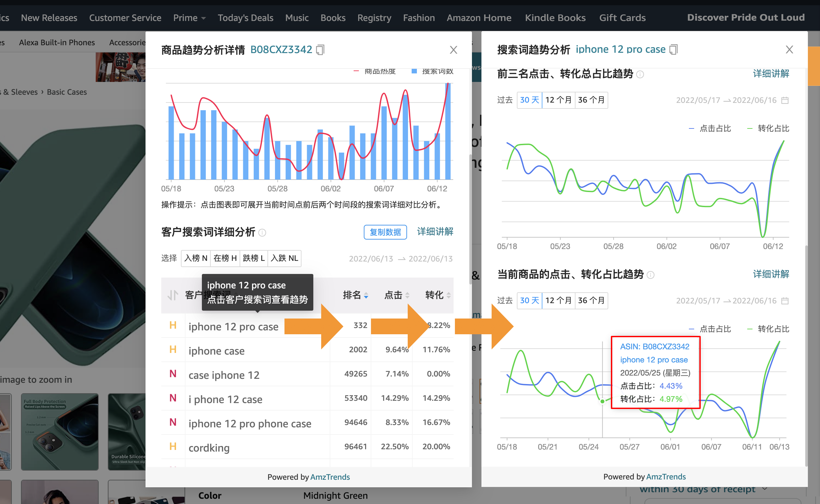The image size is (820, 504).
Task: Click the iphone case keyword row
Action: (x=217, y=351)
